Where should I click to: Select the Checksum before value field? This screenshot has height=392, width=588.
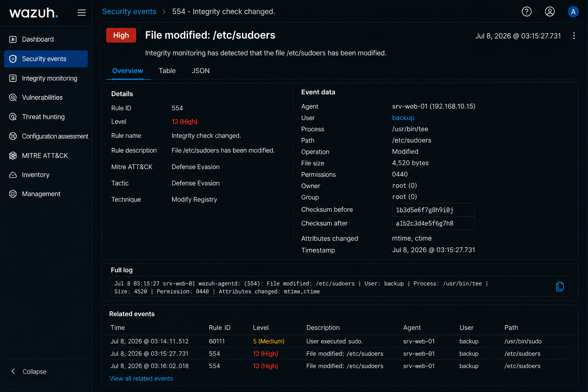click(x=433, y=210)
